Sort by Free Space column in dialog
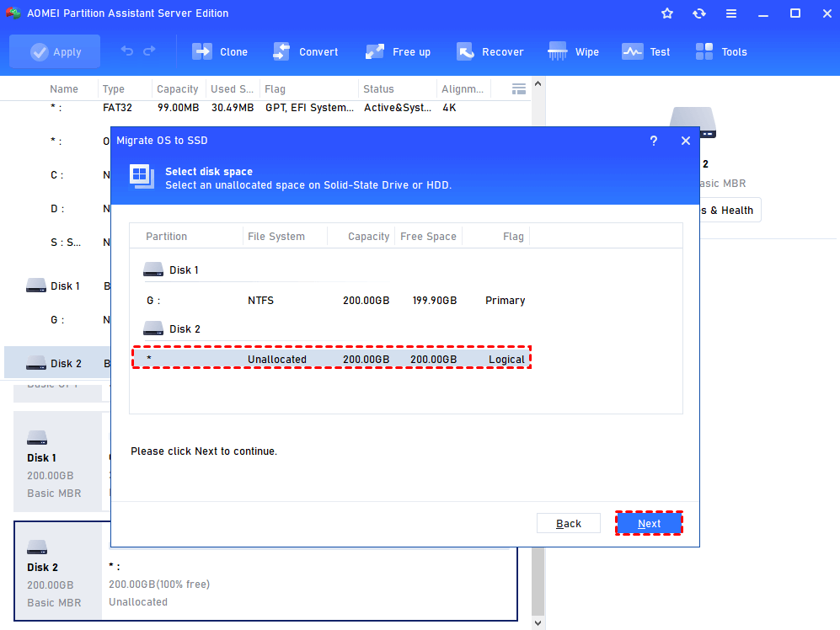The image size is (840, 630). coord(429,236)
